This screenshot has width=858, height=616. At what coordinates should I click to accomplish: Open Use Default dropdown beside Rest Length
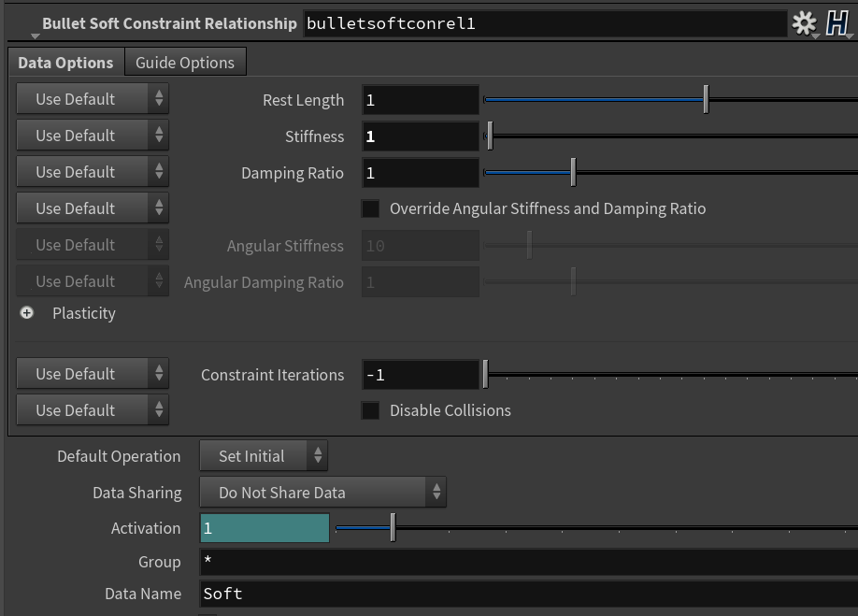93,99
